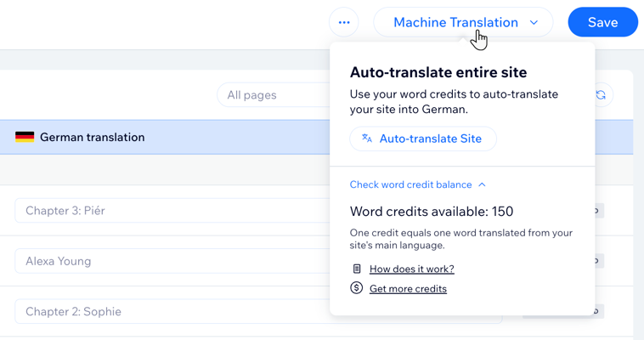Collapse the Check word credit balance section

(x=418, y=184)
